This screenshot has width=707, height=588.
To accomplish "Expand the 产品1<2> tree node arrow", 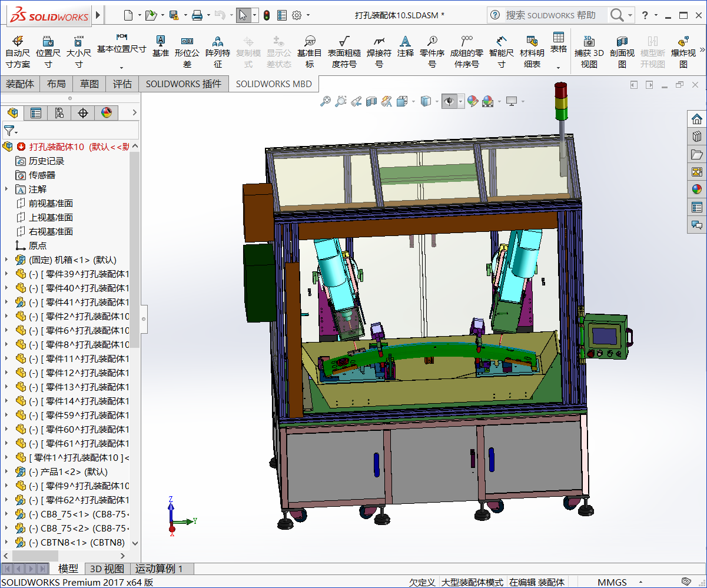I will [6, 471].
